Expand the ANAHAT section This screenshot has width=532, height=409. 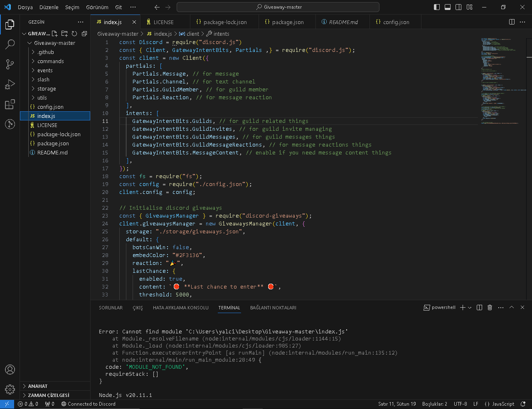[37, 386]
